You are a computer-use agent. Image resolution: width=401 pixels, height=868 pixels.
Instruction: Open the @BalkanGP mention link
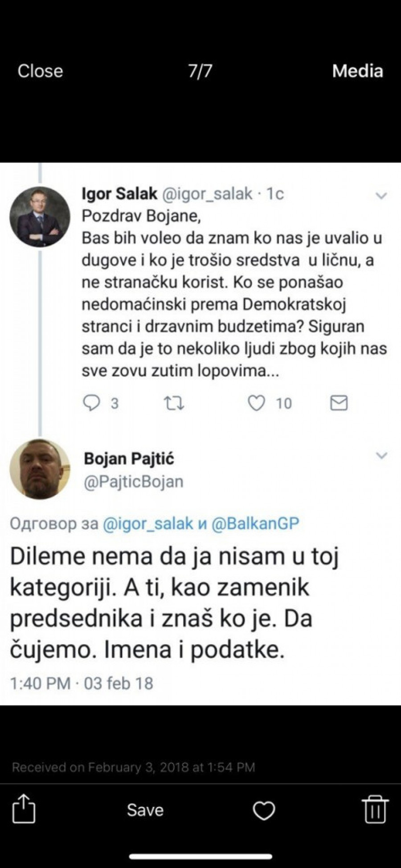[255, 524]
